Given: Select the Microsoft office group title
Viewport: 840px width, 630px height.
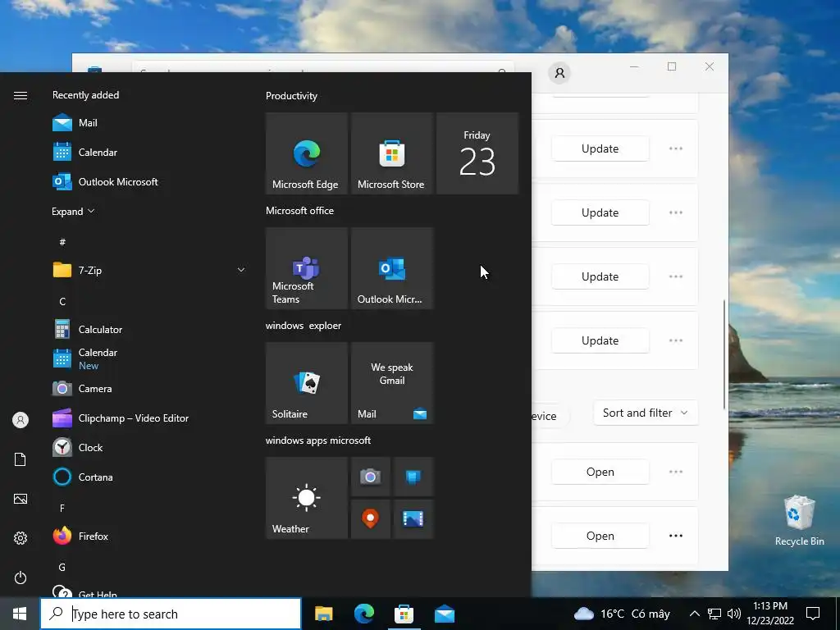Looking at the screenshot, I should click(x=299, y=211).
